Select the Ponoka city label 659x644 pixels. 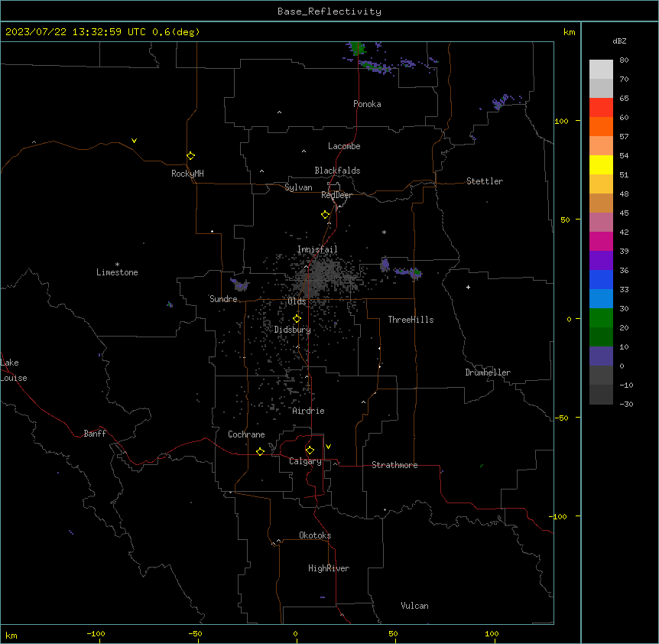pos(367,104)
